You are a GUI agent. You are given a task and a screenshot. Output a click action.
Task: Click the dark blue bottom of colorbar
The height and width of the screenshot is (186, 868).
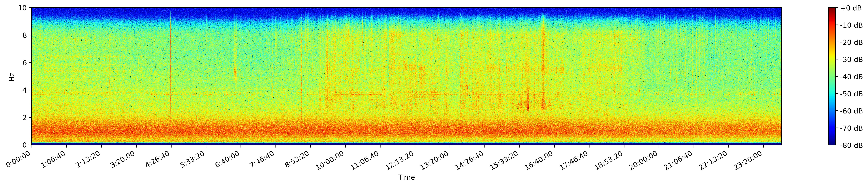point(832,142)
